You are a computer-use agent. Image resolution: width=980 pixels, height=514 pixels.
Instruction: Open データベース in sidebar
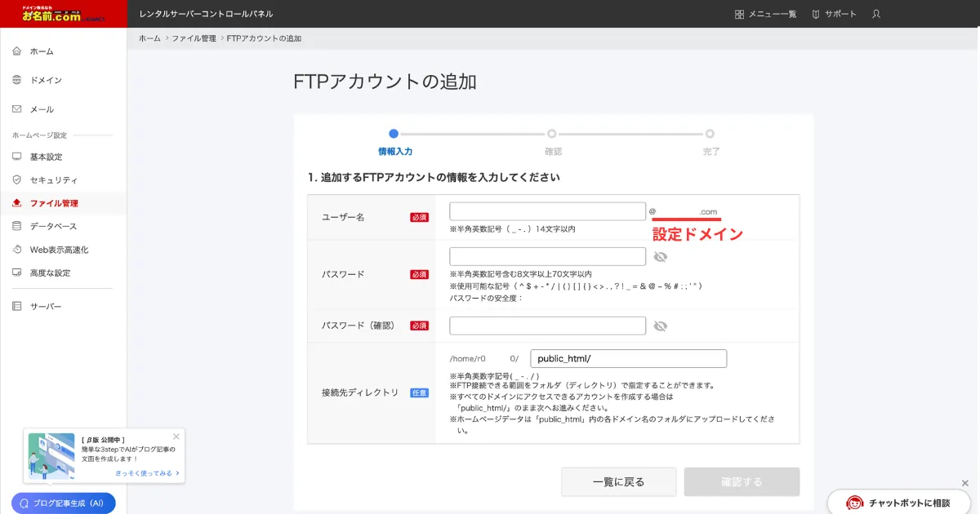point(53,226)
